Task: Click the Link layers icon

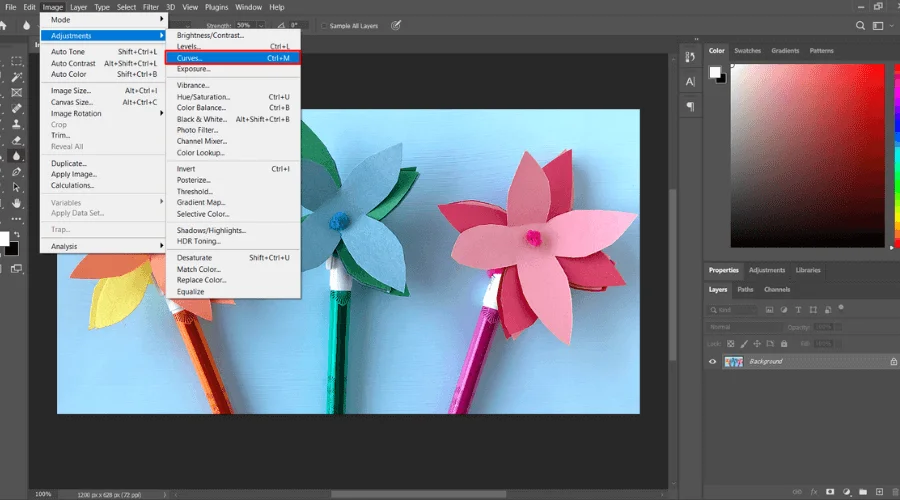Action: pyautogui.click(x=797, y=492)
